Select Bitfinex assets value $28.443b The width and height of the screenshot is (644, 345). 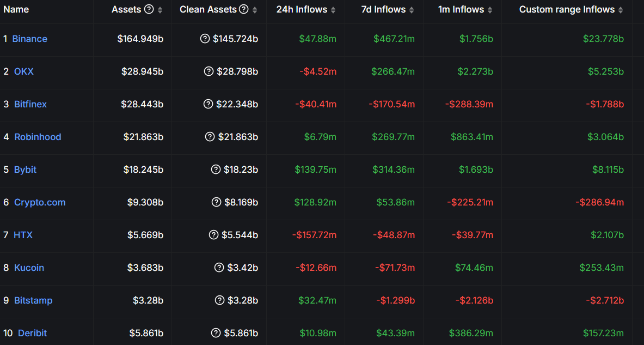(x=142, y=104)
